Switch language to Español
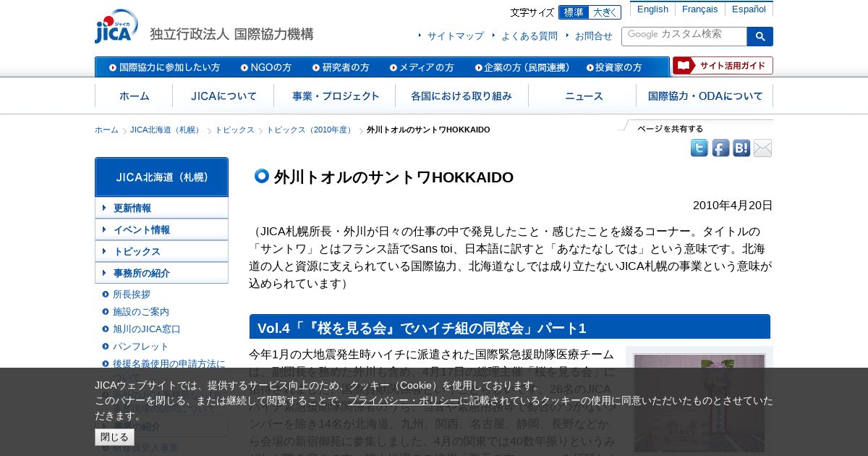Image resolution: width=868 pixels, height=456 pixels. point(749,9)
